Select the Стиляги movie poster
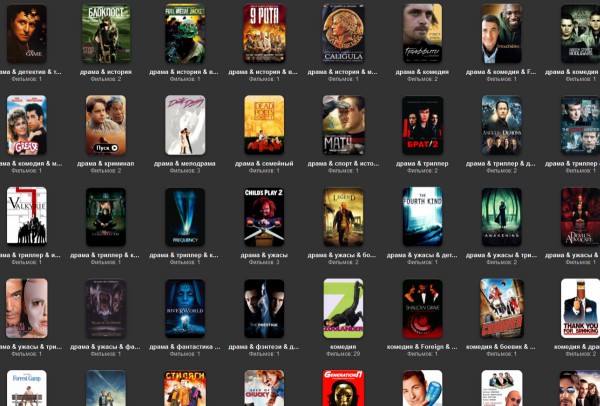The height and width of the screenshot is (406, 600). tap(185, 388)
